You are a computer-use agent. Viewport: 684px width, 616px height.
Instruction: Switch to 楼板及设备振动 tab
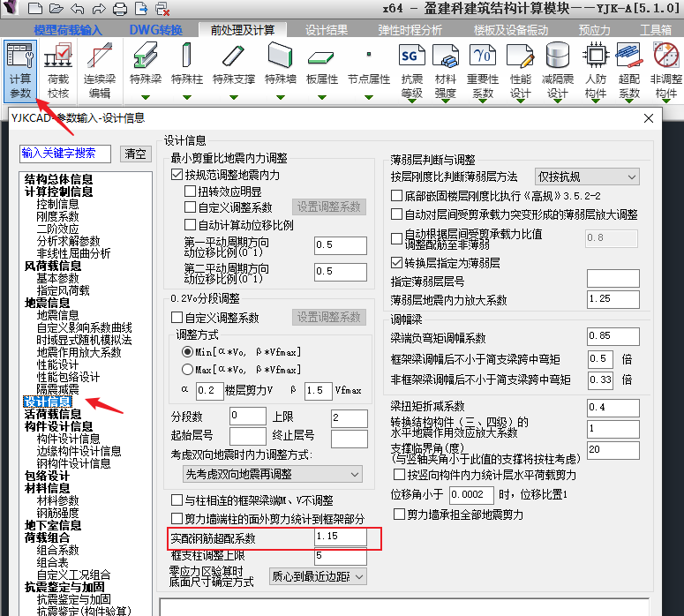(511, 30)
